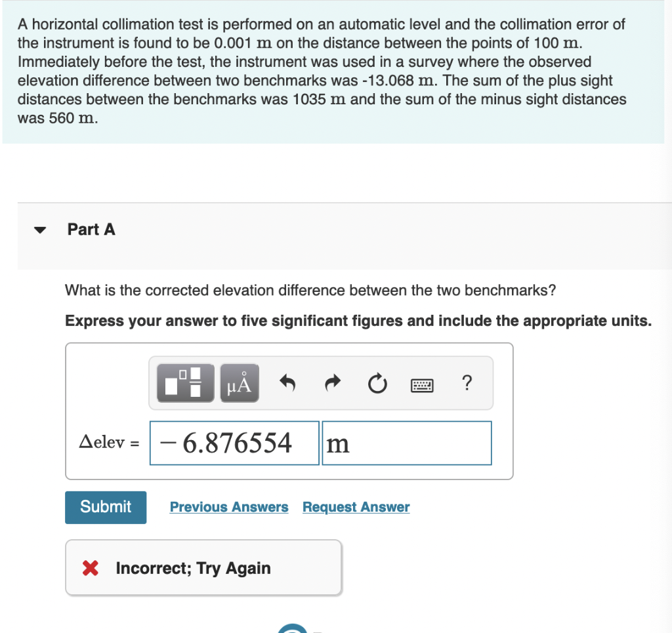Click the answer field showing -6.876554
This screenshot has width=672, height=633.
[x=234, y=443]
